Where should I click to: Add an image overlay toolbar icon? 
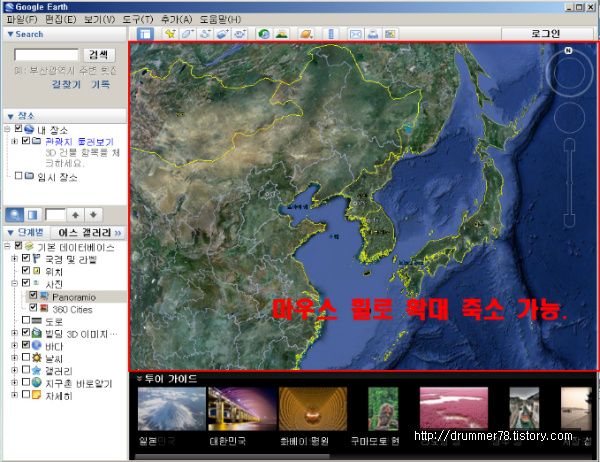tap(223, 34)
